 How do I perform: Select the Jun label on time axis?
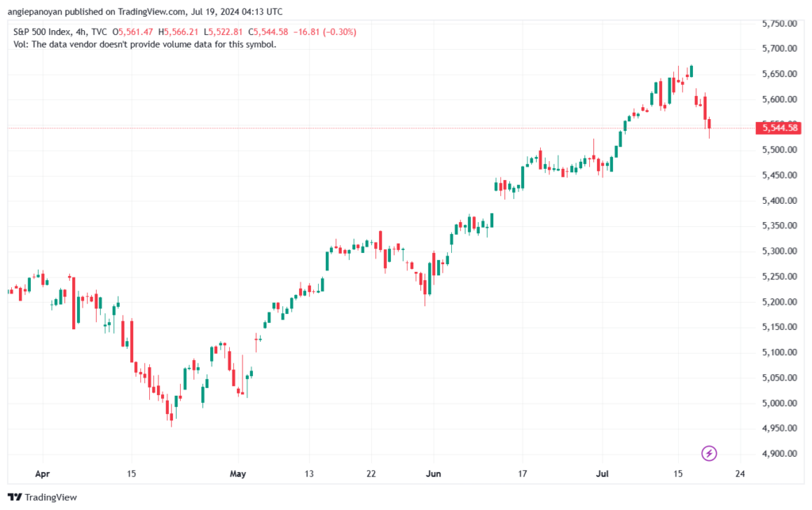(x=432, y=474)
